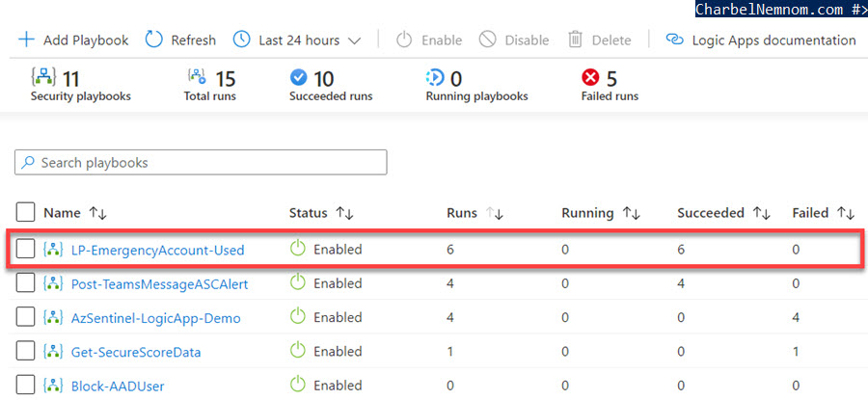Check the Block-AADUser row checkbox
This screenshot has height=400, width=868.
(25, 386)
